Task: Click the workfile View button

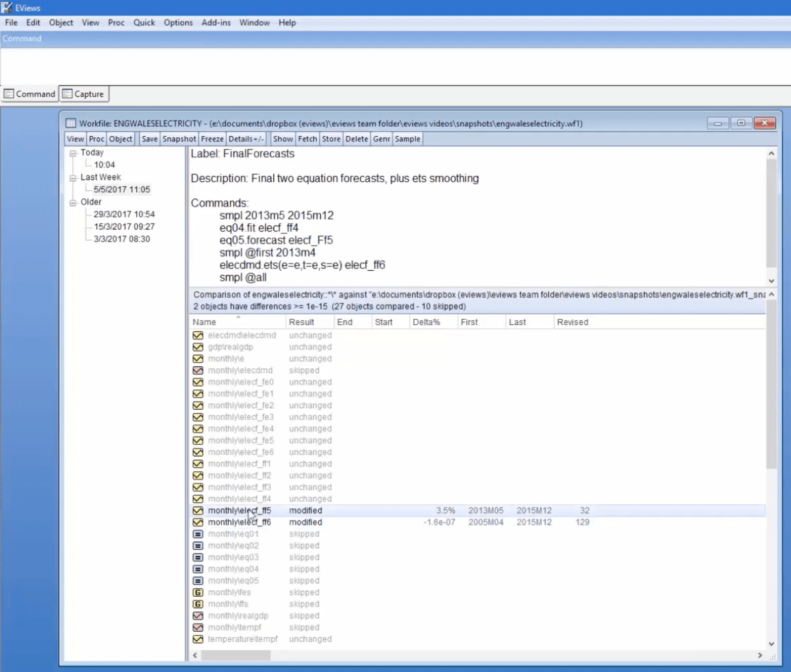Action: pyautogui.click(x=75, y=139)
